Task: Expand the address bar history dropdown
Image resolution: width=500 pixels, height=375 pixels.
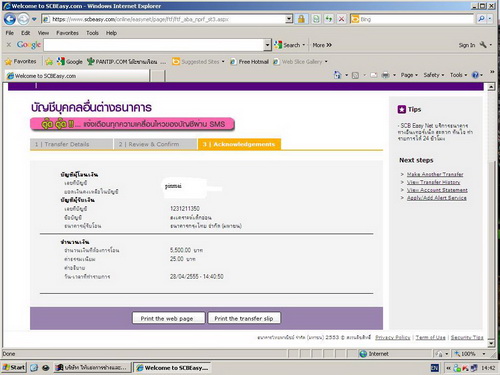Action: pyautogui.click(x=289, y=19)
